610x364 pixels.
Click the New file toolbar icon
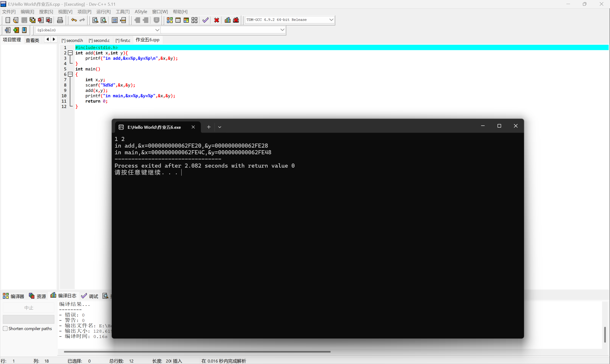8,20
